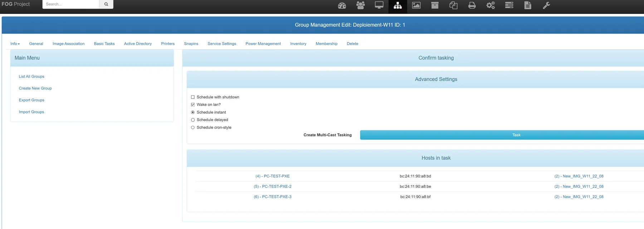Viewport: 644px width, 229px height.
Task: Open the Hosts monitor icon
Action: (x=379, y=5)
